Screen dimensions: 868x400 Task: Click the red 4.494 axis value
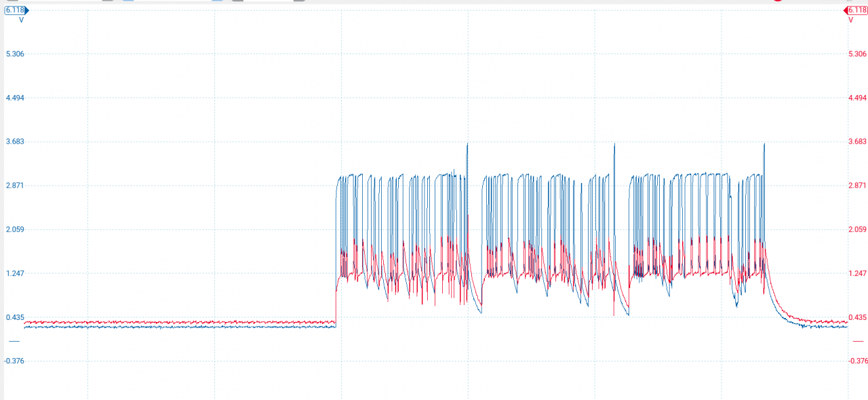tap(858, 98)
